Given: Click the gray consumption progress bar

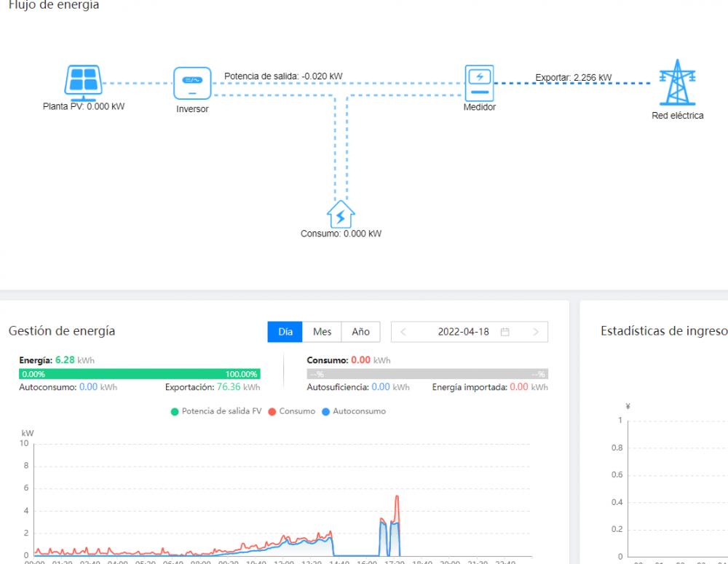Looking at the screenshot, I should 427,373.
